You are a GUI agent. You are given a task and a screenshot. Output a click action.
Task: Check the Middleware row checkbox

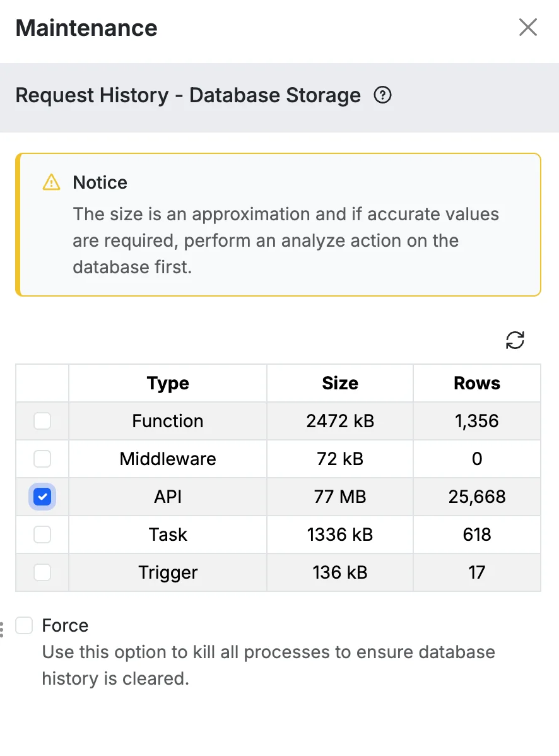click(x=42, y=459)
